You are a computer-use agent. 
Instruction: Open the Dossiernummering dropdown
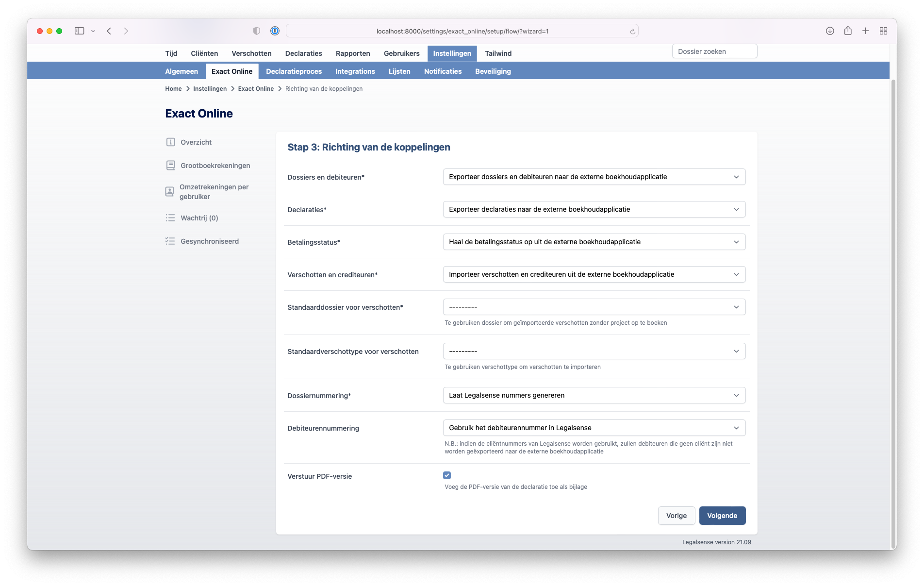point(594,395)
